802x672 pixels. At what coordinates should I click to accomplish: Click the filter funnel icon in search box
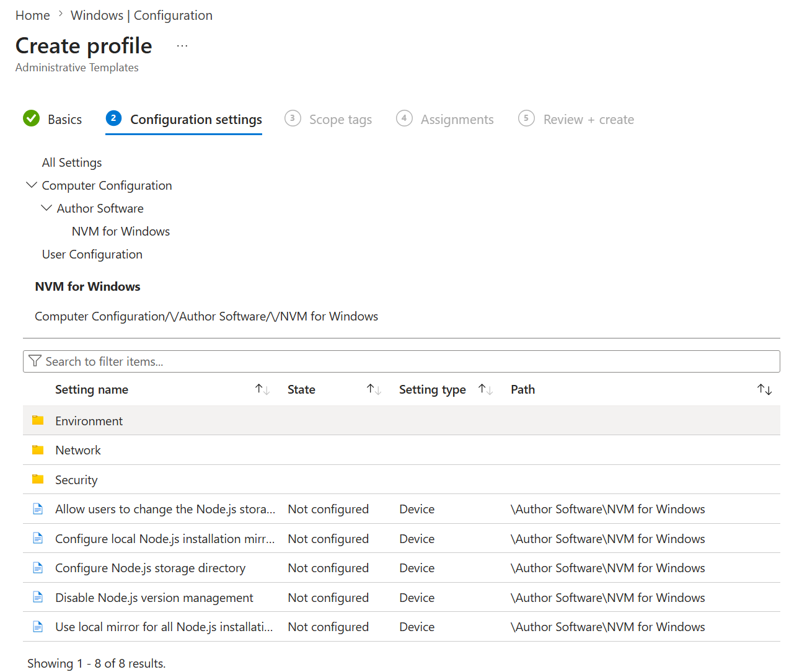tap(35, 361)
